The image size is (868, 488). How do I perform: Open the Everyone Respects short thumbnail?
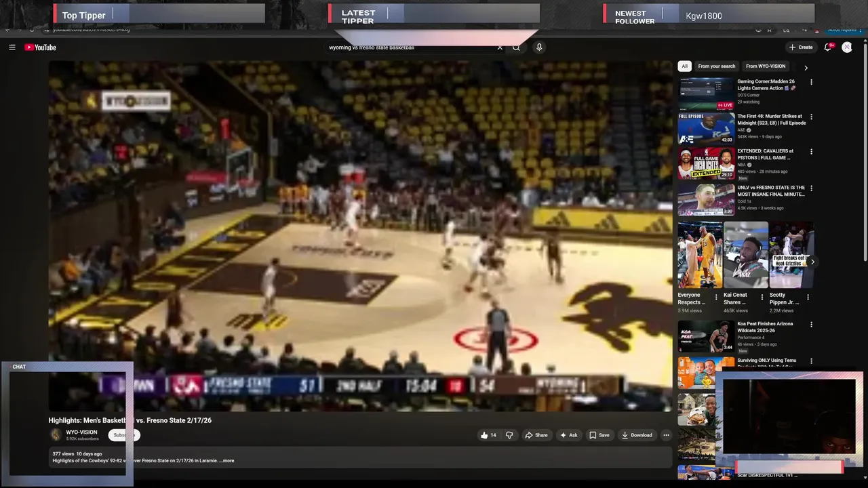(x=700, y=255)
